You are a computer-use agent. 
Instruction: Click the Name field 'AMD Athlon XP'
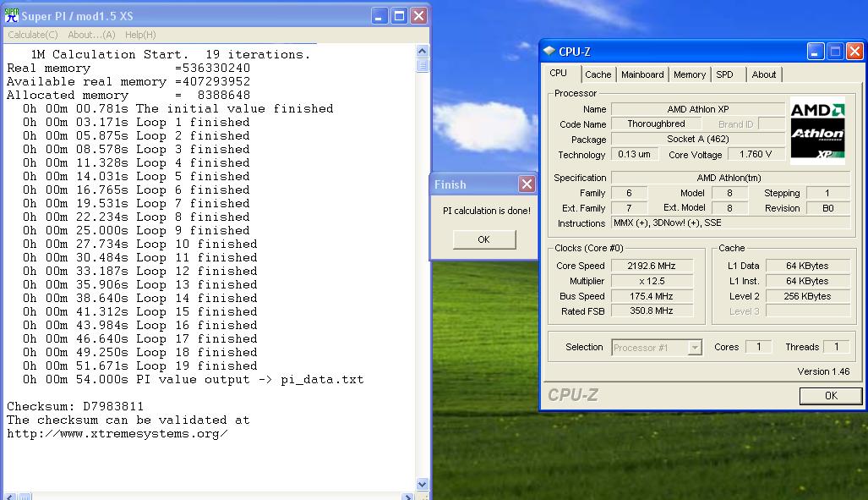698,109
